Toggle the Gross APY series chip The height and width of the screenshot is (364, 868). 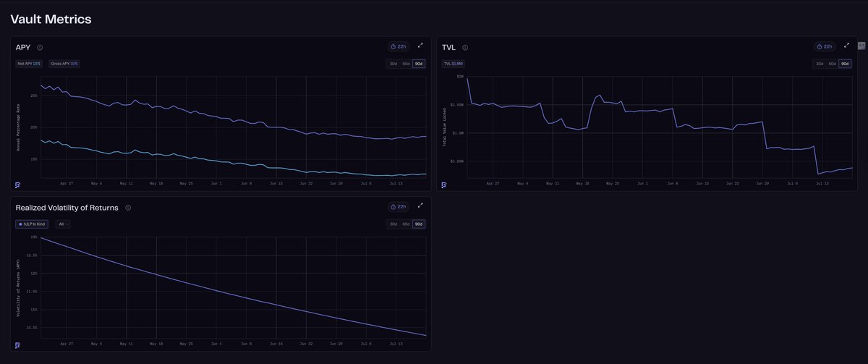pos(64,64)
